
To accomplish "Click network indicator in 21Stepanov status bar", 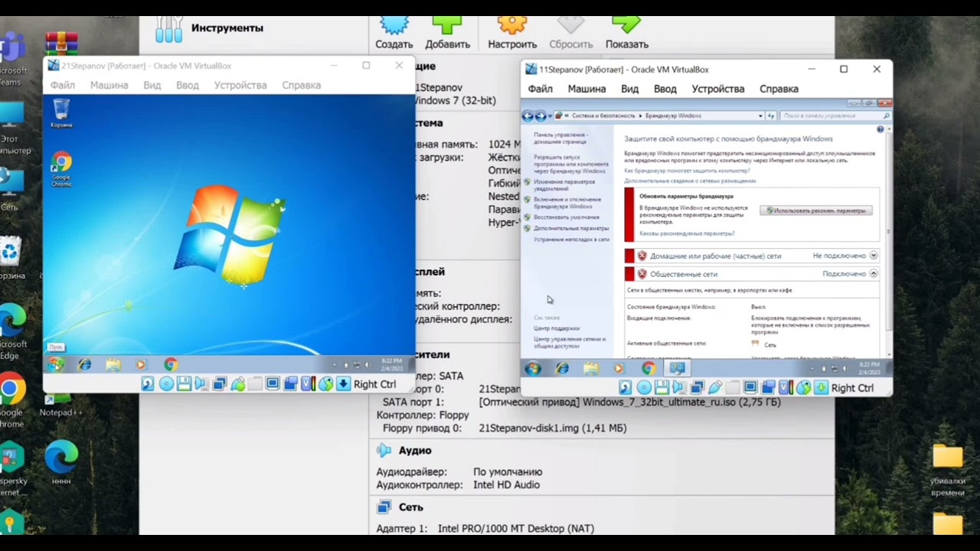I will click(220, 384).
